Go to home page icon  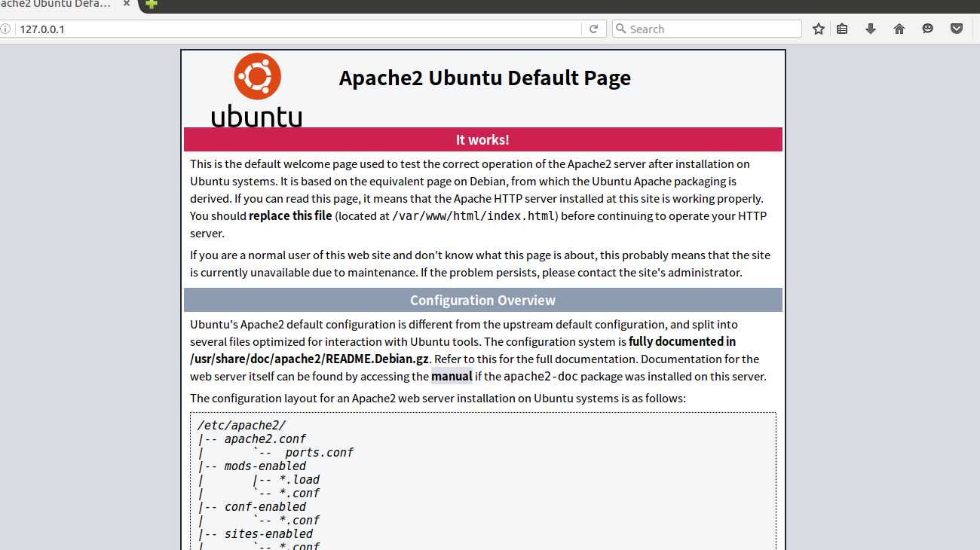pos(899,29)
